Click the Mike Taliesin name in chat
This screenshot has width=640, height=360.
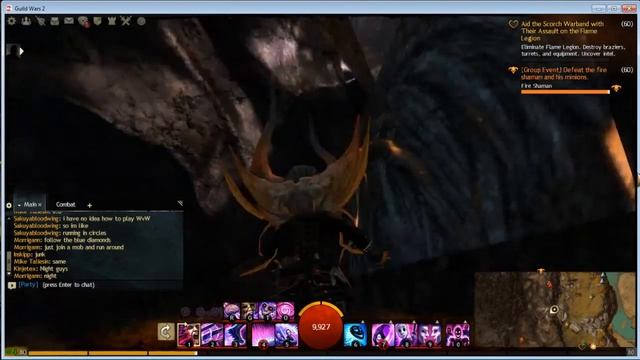click(x=32, y=261)
